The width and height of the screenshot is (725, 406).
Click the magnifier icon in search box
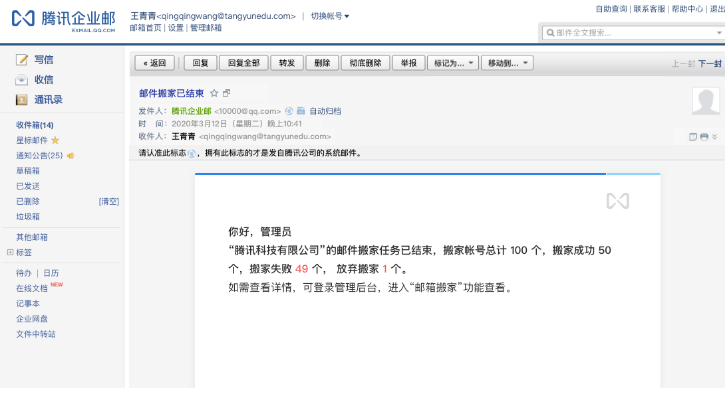point(550,33)
